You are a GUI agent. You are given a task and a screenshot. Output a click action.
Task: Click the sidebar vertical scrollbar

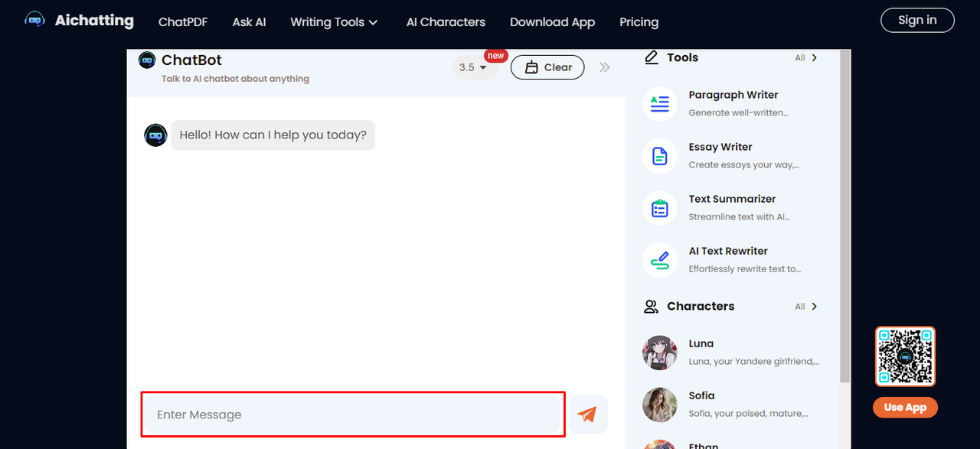click(845, 216)
